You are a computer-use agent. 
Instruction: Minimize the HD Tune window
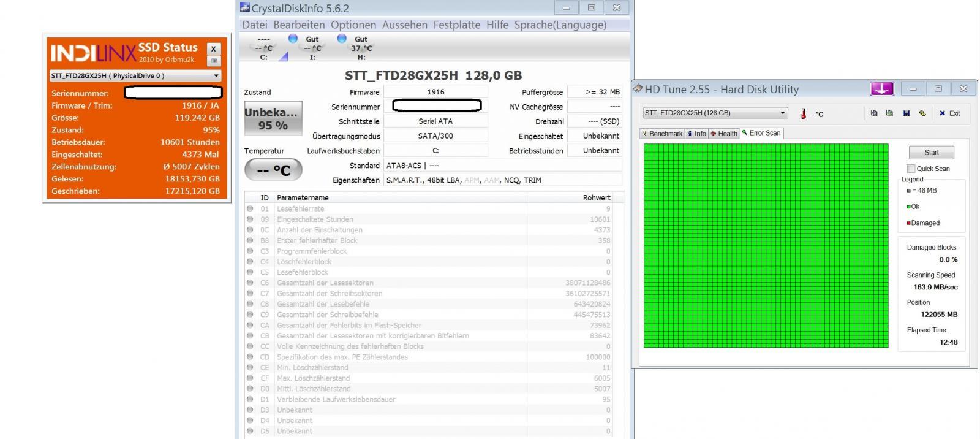click(913, 89)
